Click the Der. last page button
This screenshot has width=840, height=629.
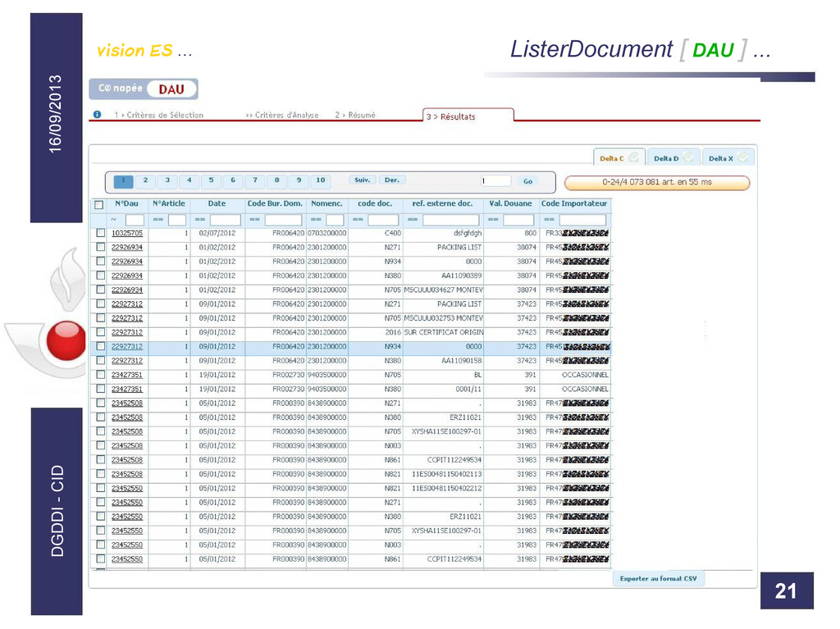(x=392, y=180)
